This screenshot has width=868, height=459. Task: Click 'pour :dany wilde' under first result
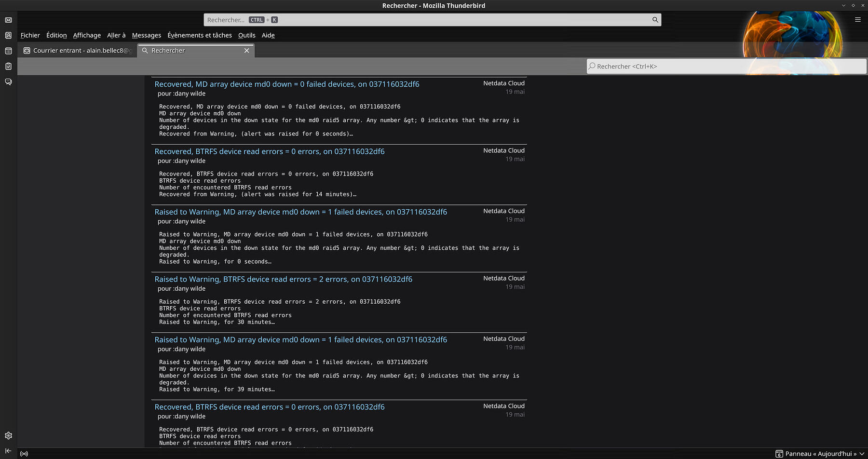pos(181,94)
